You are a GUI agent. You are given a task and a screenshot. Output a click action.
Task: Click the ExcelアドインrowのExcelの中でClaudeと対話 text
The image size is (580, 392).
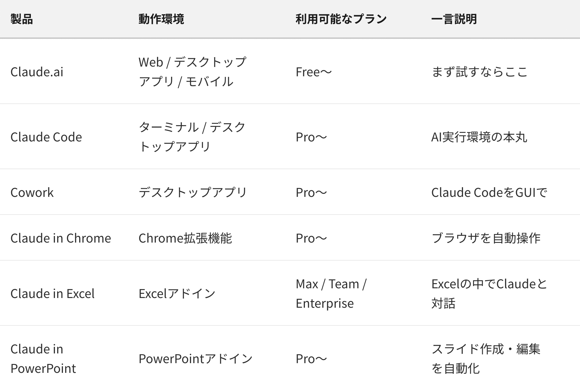pyautogui.click(x=489, y=293)
